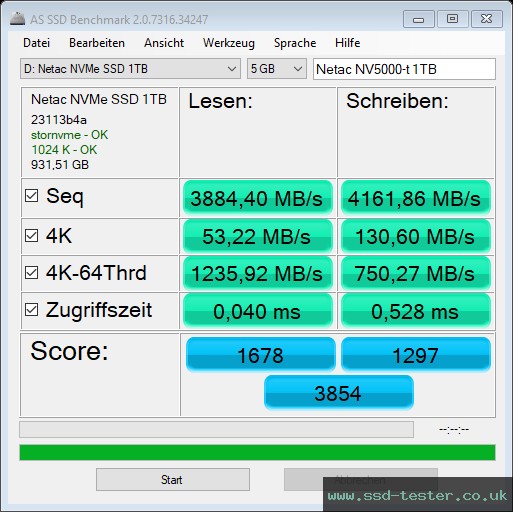Click the --:--:-- elapsed time display
This screenshot has height=512, width=513.
click(x=454, y=429)
